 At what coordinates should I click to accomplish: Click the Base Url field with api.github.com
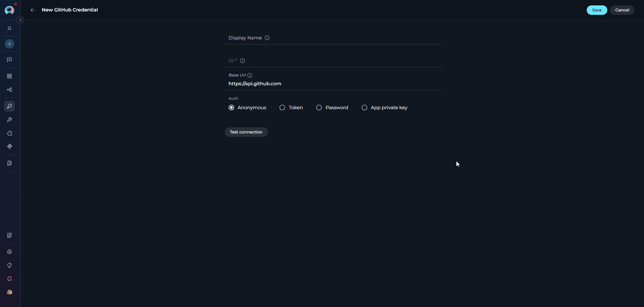[333, 81]
